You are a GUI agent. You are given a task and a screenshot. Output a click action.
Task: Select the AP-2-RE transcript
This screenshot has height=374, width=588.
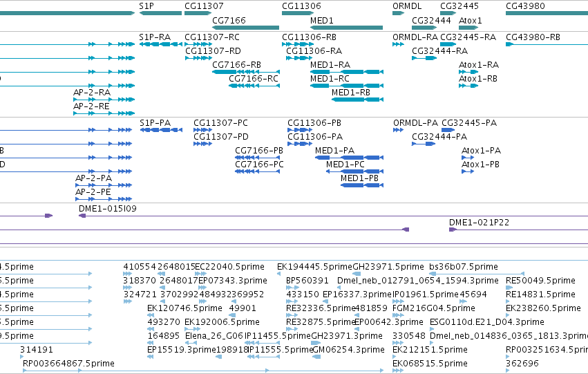104,113
